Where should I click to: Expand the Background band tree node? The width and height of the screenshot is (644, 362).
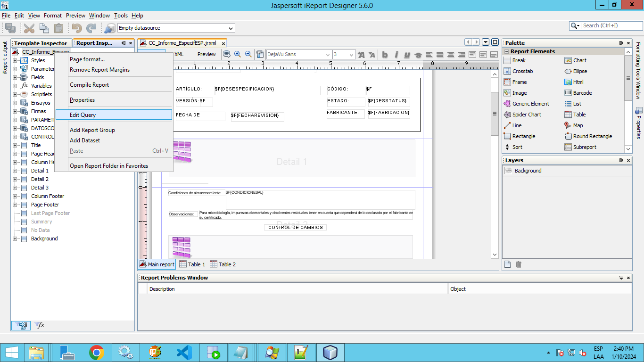15,239
